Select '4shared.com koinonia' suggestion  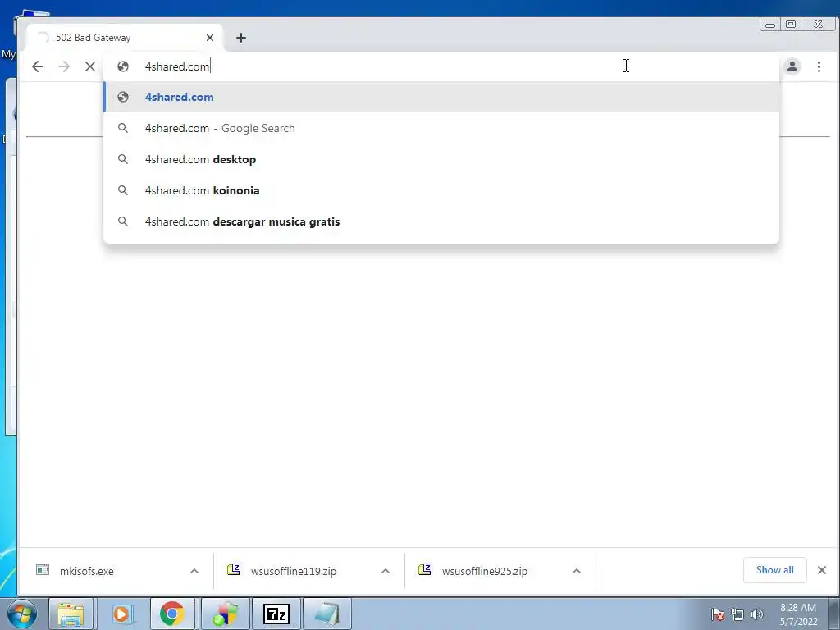click(441, 190)
